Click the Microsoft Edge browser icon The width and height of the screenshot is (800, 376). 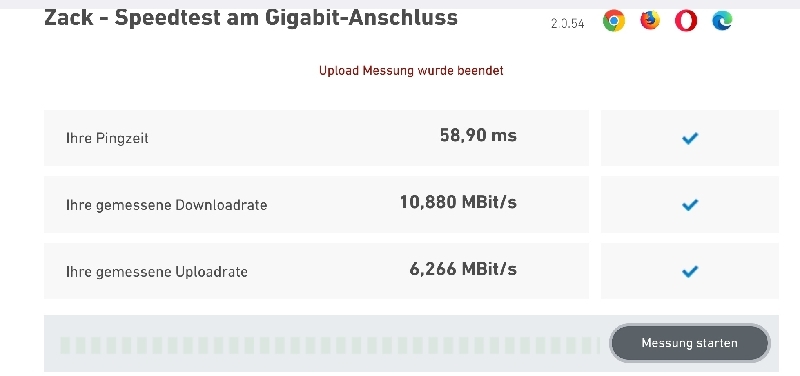[x=722, y=21]
